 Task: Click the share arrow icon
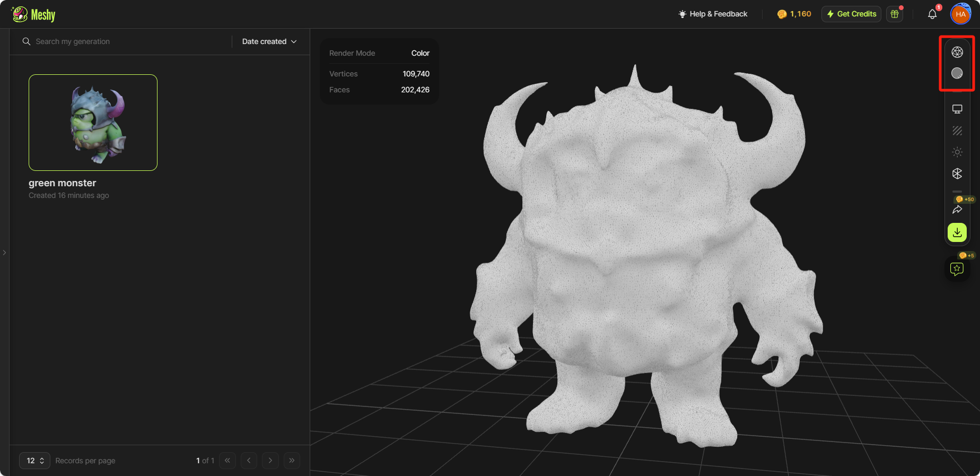coord(957,210)
